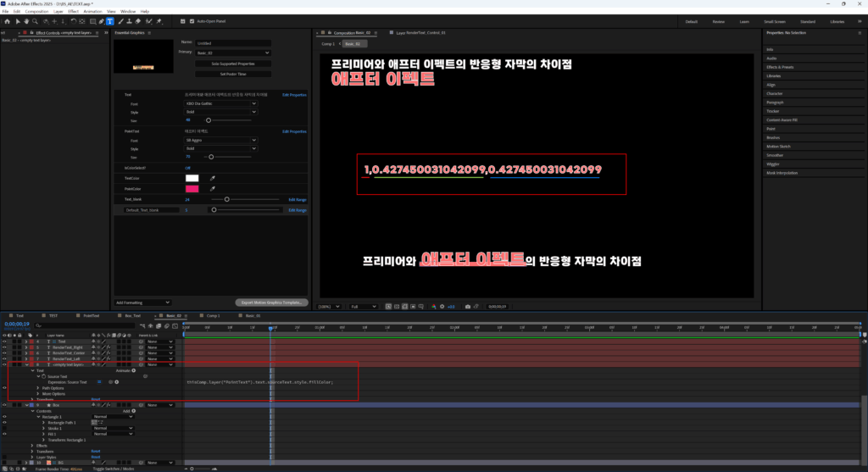Pick TextColor with its eyedropper
Image resolution: width=868 pixels, height=472 pixels.
pos(213,178)
